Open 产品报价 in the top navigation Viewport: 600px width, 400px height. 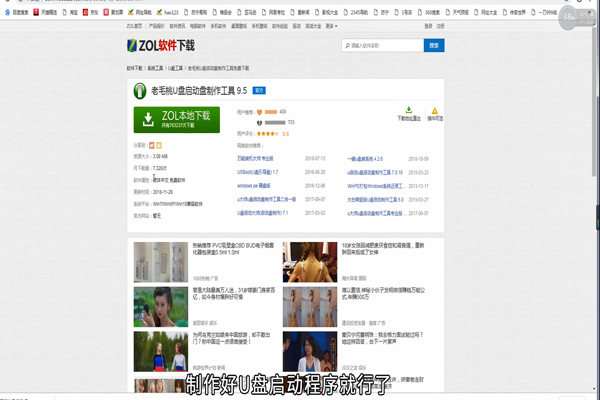[157, 26]
